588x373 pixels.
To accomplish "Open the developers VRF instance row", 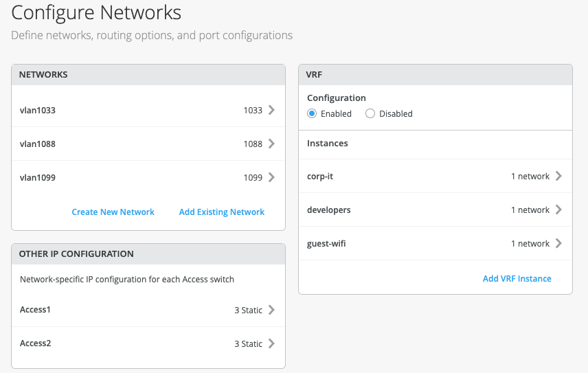I will pos(329,210).
